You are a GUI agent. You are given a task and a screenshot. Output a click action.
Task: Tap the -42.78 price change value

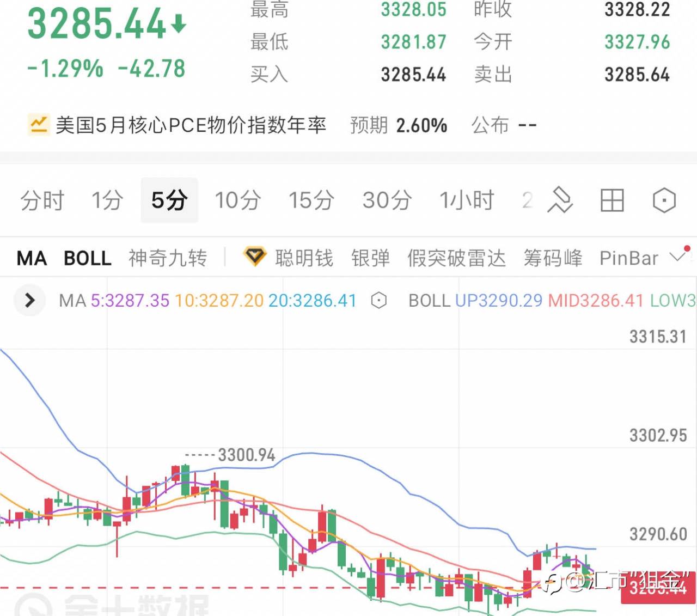click(151, 69)
